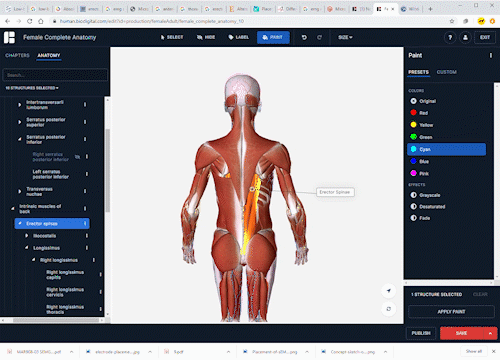Expand the Iliocostalis node
Viewport: 500px width, 360px height.
tap(27, 236)
